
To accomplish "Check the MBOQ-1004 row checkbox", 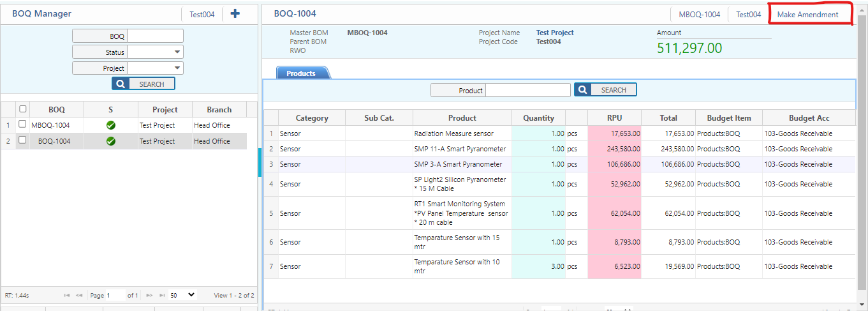I will 23,125.
